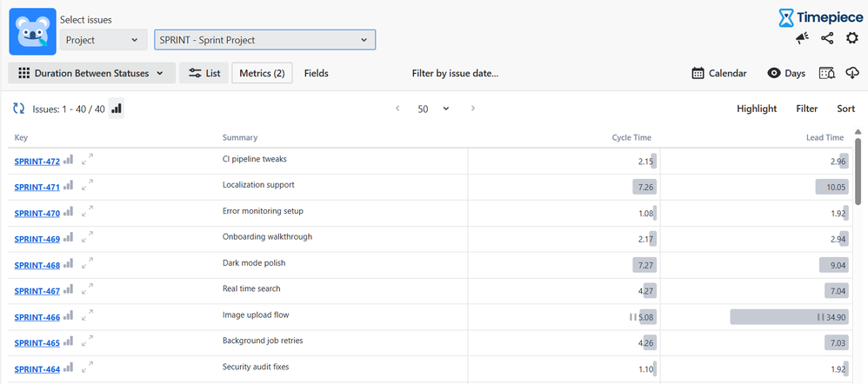Toggle the List view button
Screen dimensions: 868x384
[x=204, y=74]
